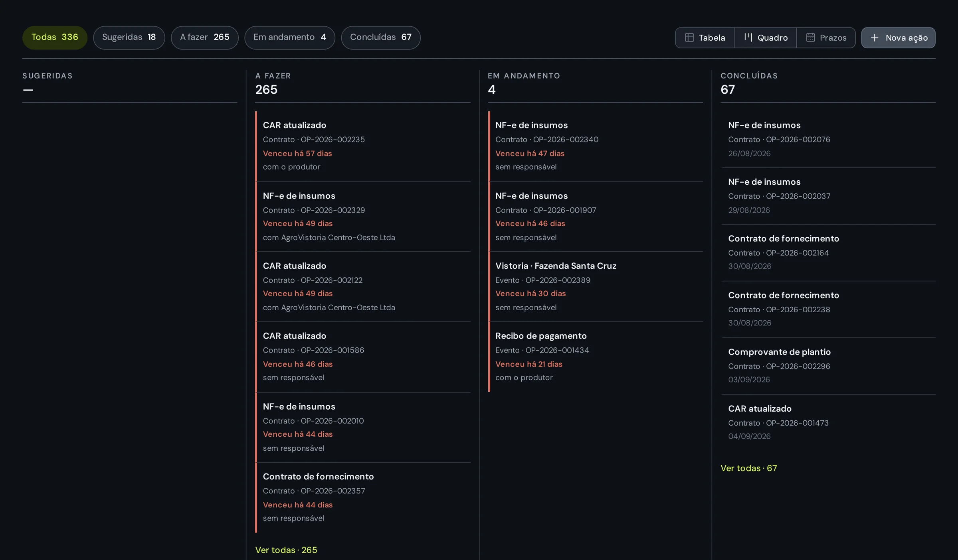Viewport: 958px width, 560px height.
Task: Switch to Quadro view
Action: coord(765,37)
